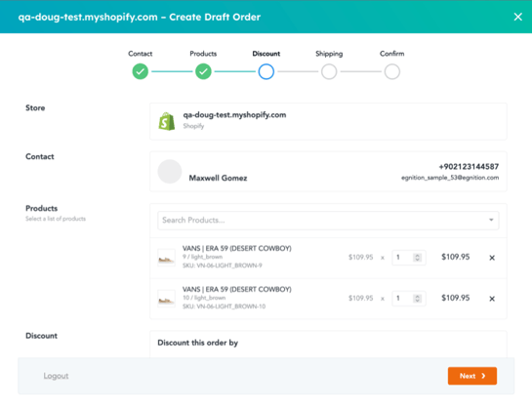Click the Discount this order by heading
Screen dimensions: 532x412
pos(197,343)
